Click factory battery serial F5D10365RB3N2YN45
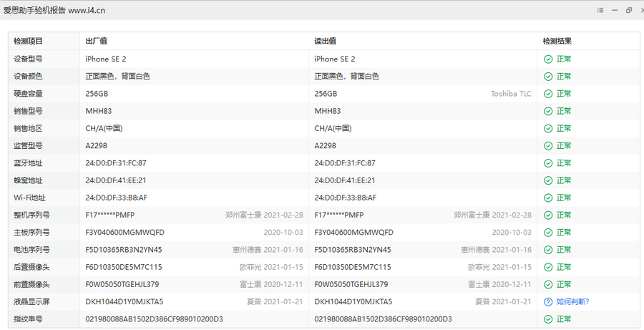The height and width of the screenshot is (330, 644). (124, 250)
